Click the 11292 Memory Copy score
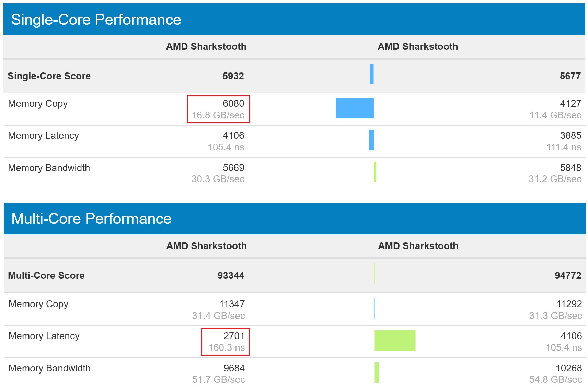The height and width of the screenshot is (390, 588). click(569, 304)
